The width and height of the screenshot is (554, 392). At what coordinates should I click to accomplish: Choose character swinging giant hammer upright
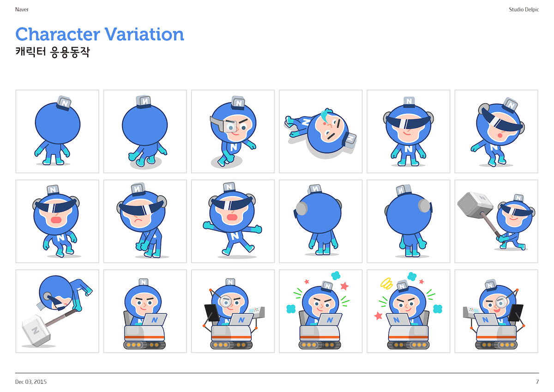(x=496, y=221)
